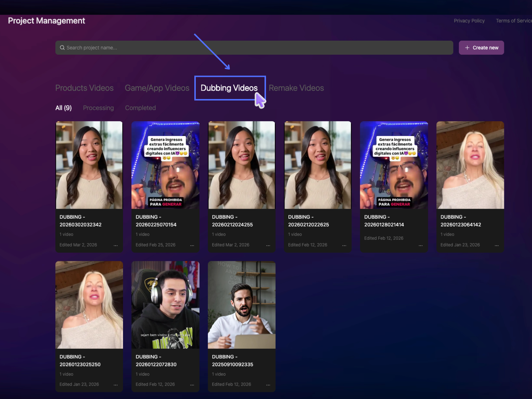Open the Privacy Policy link
Screen dimensions: 532x399
coord(469,21)
